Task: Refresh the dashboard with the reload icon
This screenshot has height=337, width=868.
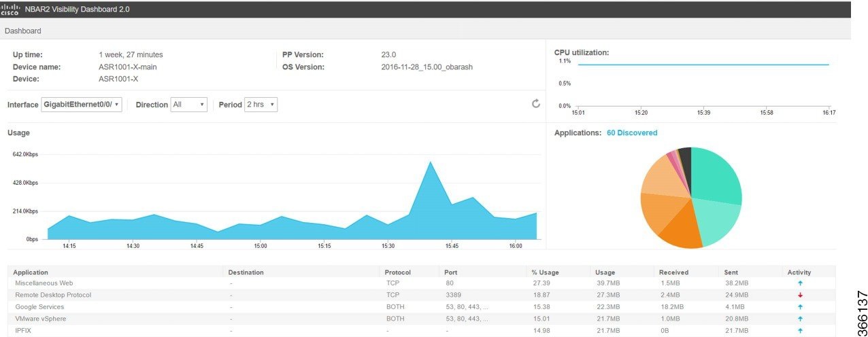Action: click(x=536, y=104)
